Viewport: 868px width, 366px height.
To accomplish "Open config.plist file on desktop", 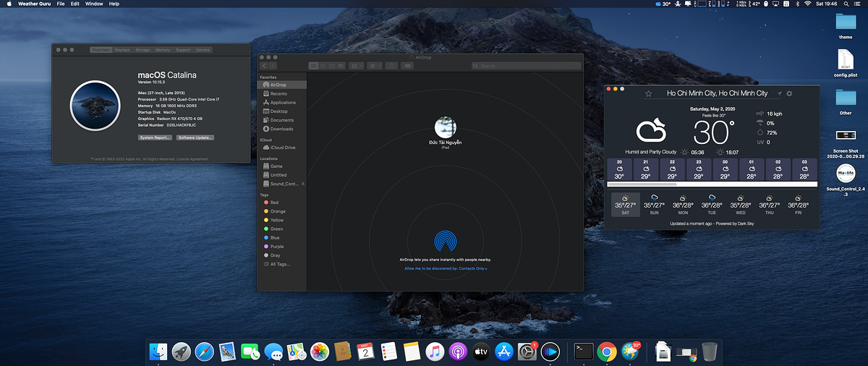I will click(845, 64).
